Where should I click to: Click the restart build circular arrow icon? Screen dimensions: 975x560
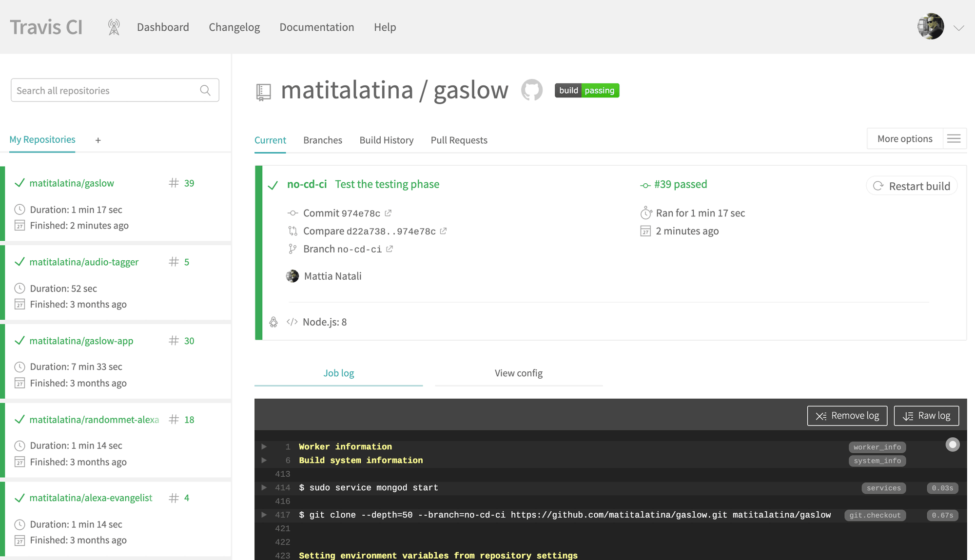pyautogui.click(x=878, y=186)
